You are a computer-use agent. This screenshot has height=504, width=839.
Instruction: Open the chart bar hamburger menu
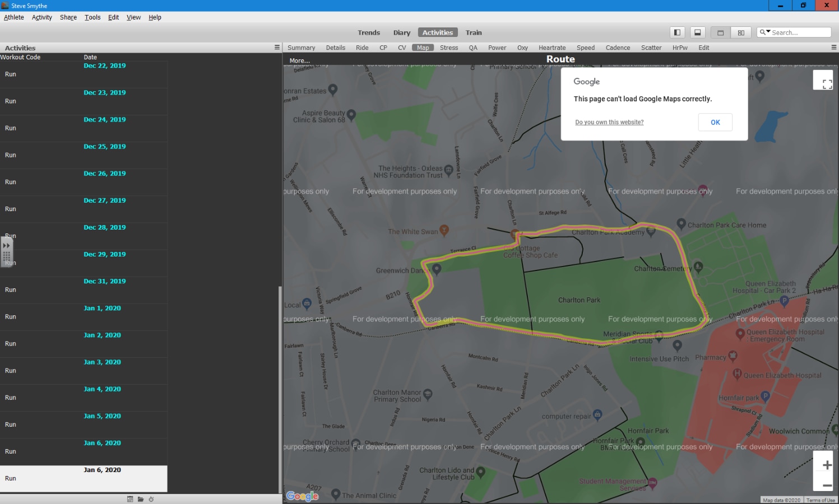833,48
